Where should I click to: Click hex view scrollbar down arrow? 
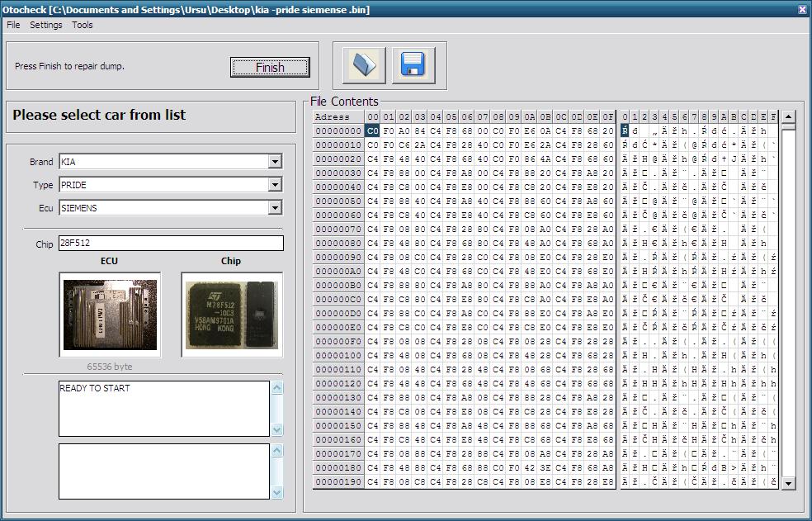788,483
